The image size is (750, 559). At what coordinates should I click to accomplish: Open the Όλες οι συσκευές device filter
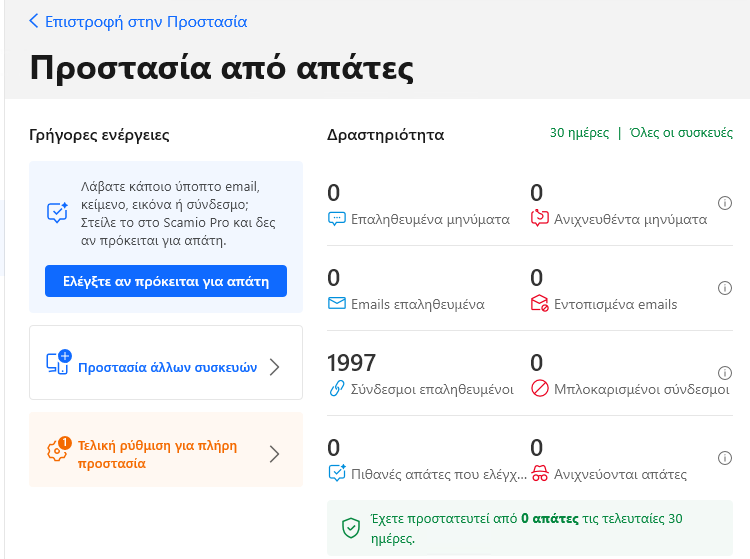(x=681, y=134)
